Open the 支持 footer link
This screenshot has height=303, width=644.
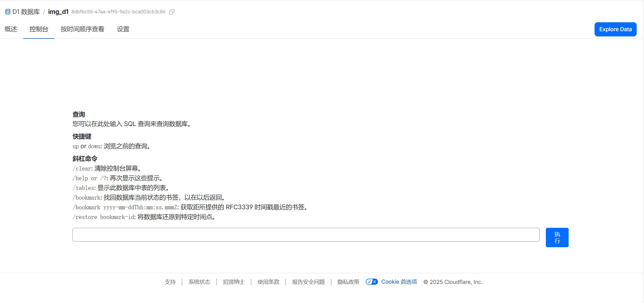pos(170,282)
